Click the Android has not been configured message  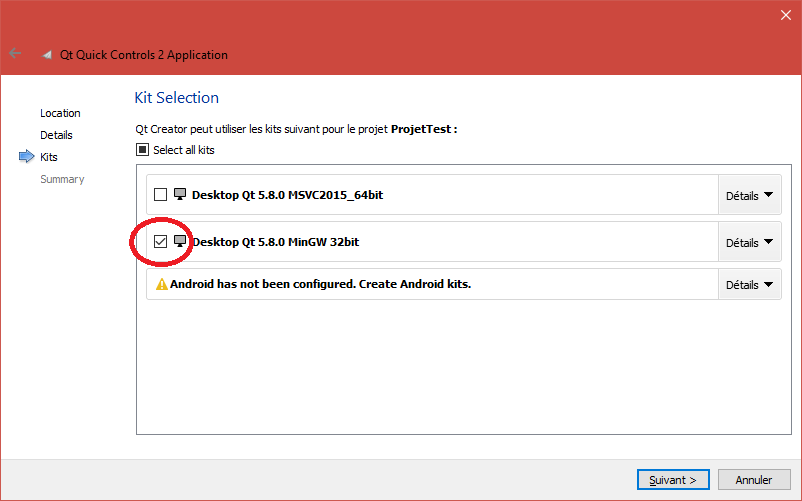click(x=320, y=284)
